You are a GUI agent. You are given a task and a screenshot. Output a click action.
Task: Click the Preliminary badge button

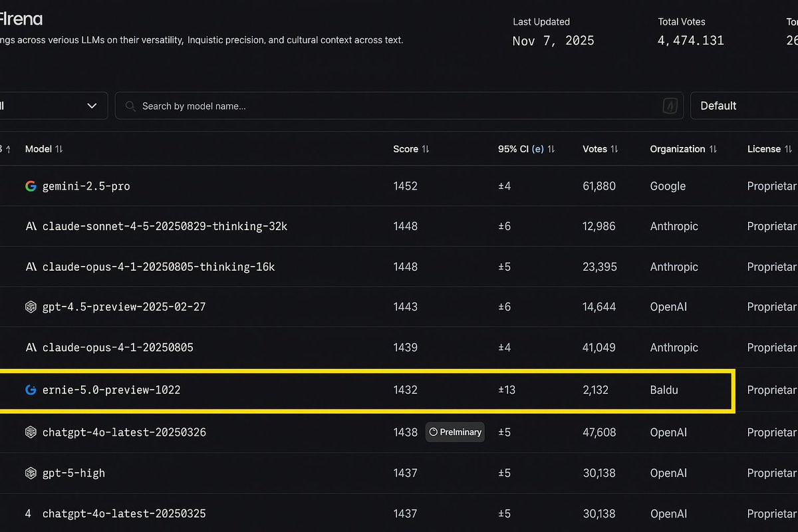456,432
